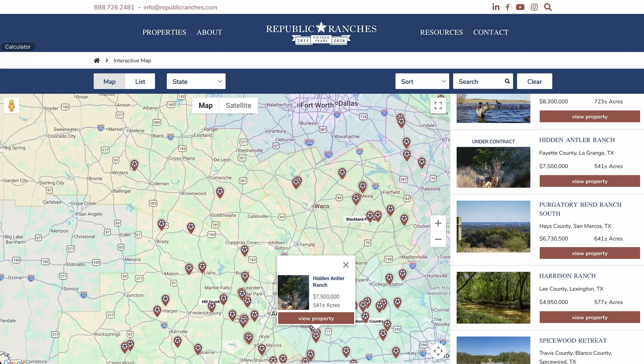Click the property marker near Copperas Cove
Viewport: 644px width, 364px height.
tap(245, 251)
